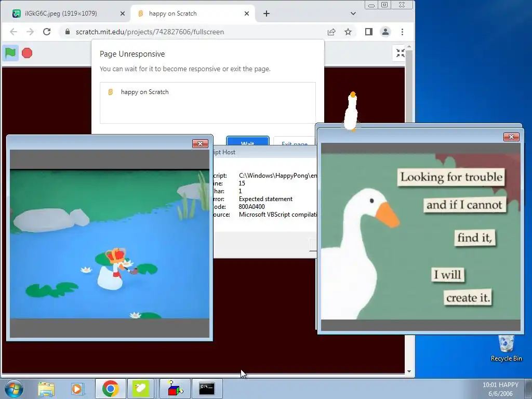Click the browser scrollbar down arrow
Image resolution: width=532 pixels, height=399 pixels.
tap(409, 371)
